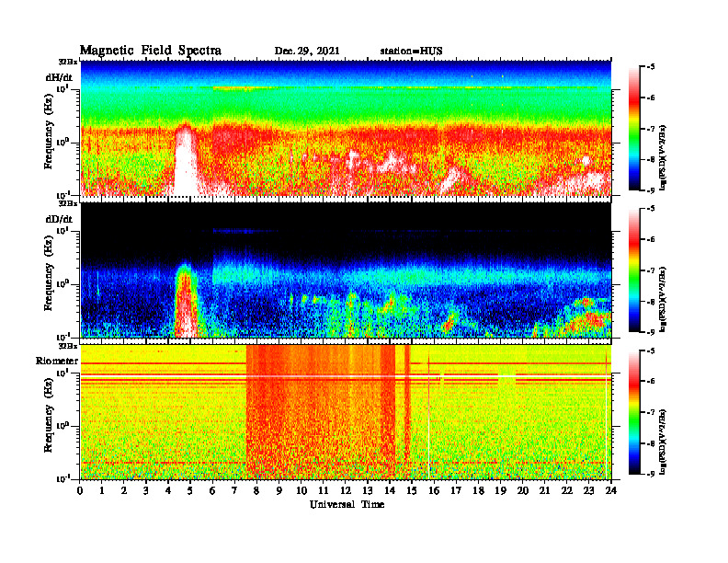This screenshot has width=728, height=563.
Task: Click the 'Riometer' panel label
Action: [57, 361]
